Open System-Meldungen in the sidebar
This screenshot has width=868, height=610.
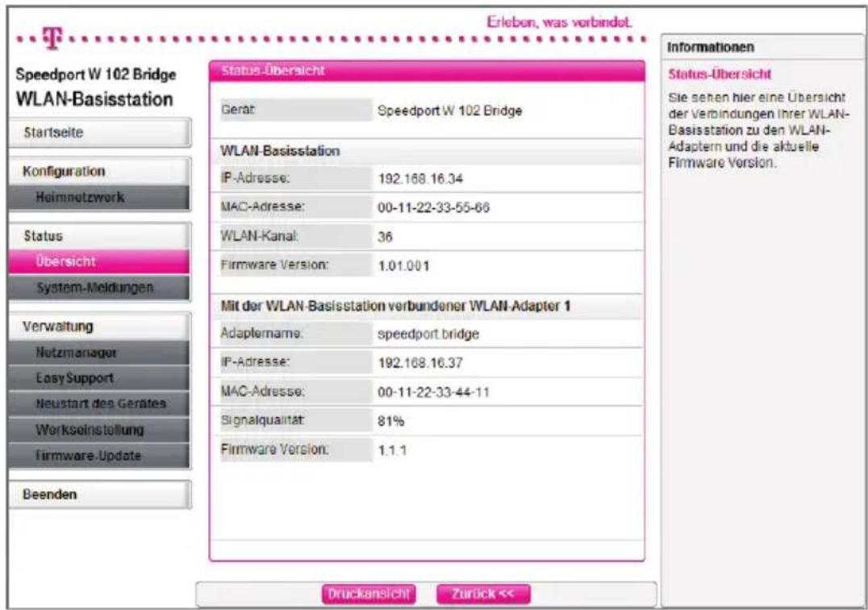pyautogui.click(x=100, y=288)
